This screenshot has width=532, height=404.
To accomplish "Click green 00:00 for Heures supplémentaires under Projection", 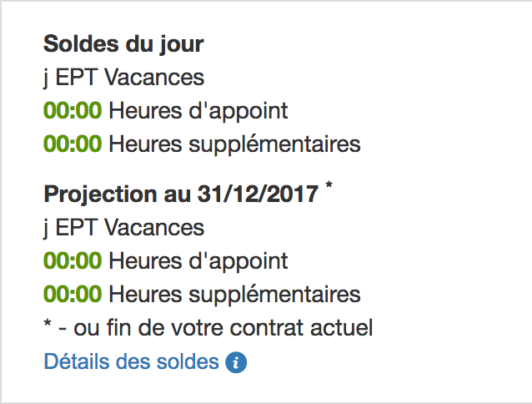I will click(73, 294).
